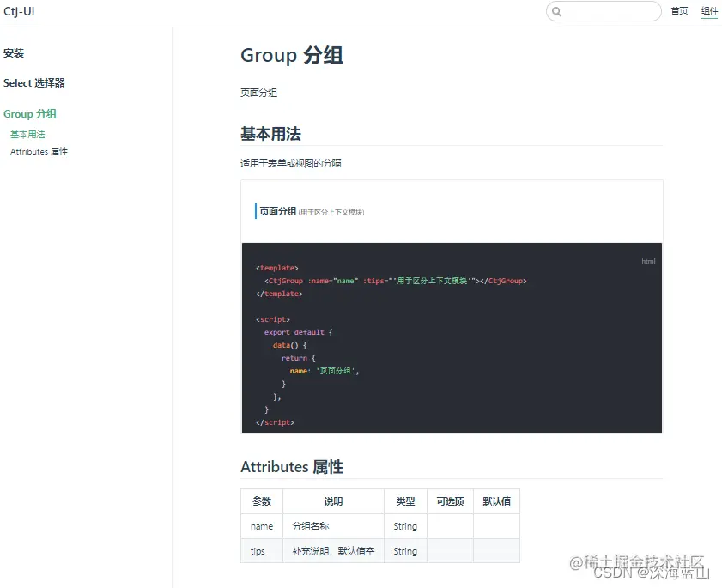
Task: Open the 安装 sidebar page
Action: coord(14,53)
